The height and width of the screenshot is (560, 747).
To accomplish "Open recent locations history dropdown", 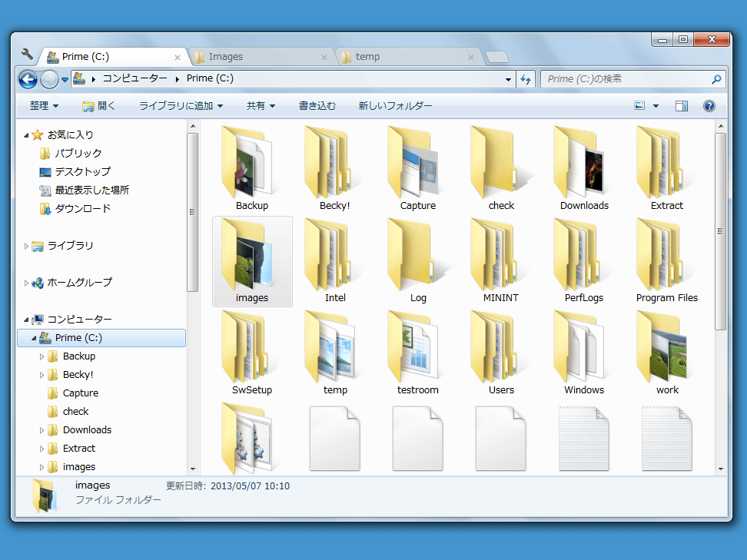I will pyautogui.click(x=65, y=80).
